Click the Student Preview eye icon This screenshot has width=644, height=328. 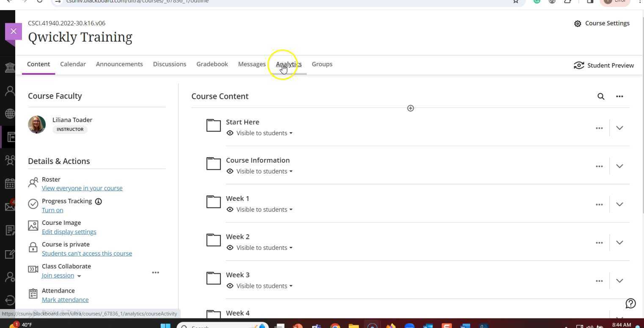coord(579,66)
